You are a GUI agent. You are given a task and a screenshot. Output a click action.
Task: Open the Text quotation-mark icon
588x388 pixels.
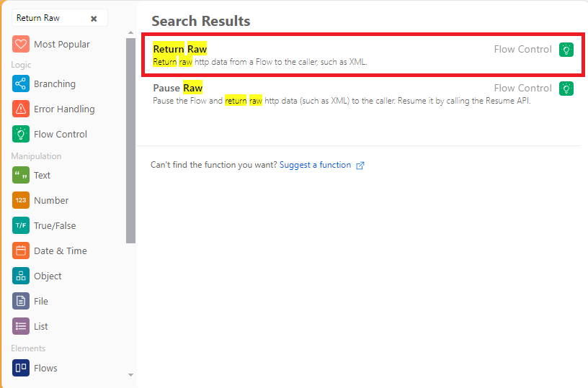point(21,175)
